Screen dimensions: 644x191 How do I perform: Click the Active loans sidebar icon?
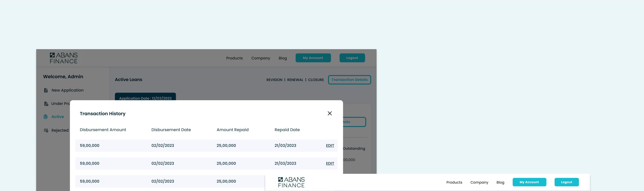point(46,117)
